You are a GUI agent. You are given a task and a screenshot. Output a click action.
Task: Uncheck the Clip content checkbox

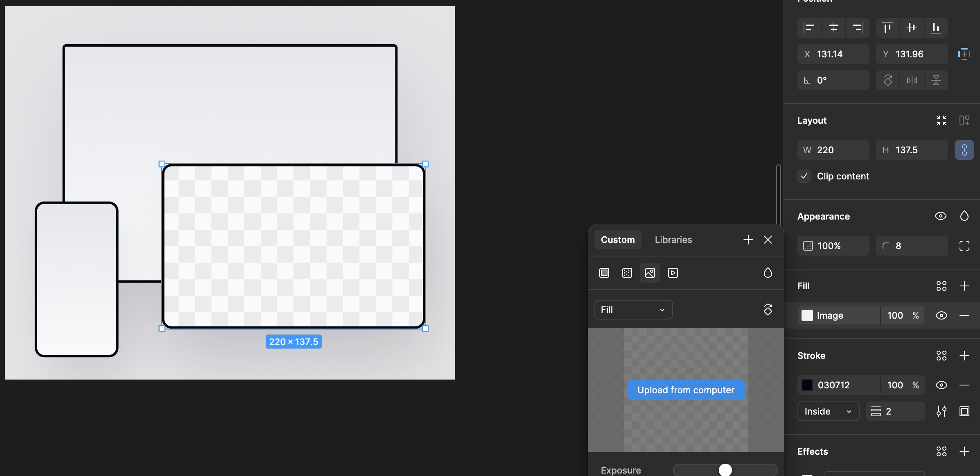click(x=804, y=176)
